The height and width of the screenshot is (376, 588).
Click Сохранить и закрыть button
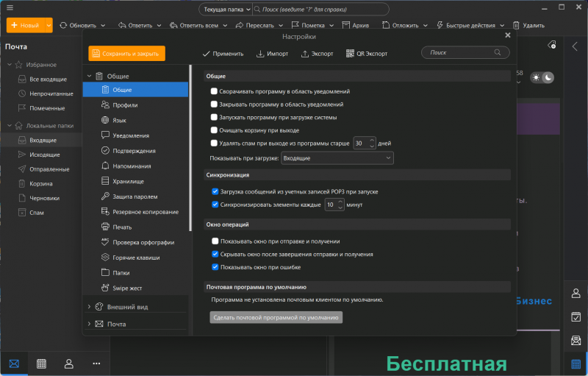pos(126,54)
